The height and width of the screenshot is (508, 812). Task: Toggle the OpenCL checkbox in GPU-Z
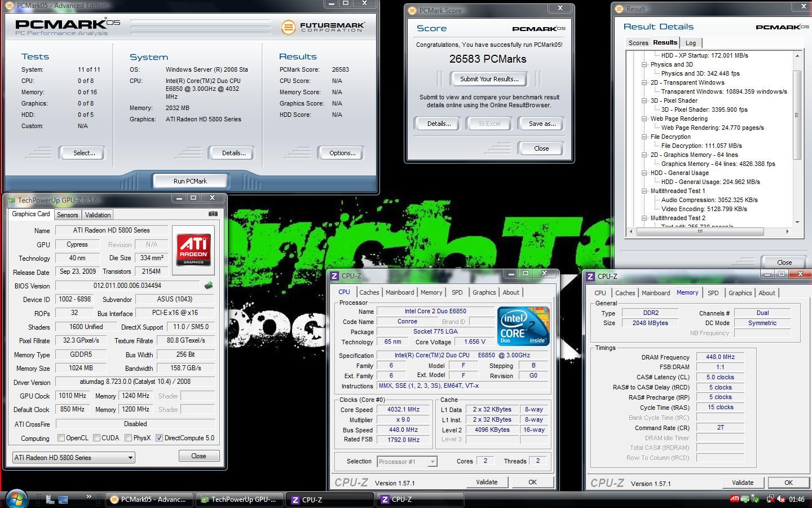tap(61, 438)
